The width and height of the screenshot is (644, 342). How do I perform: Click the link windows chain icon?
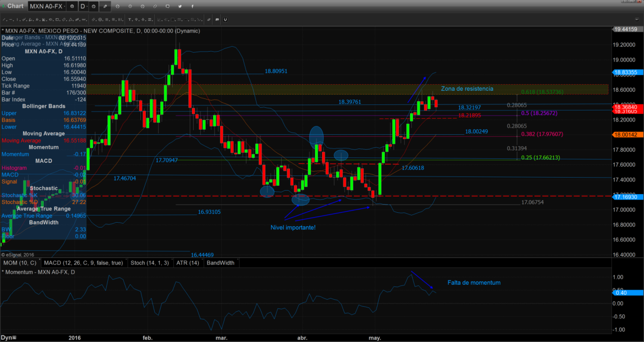tap(155, 6)
